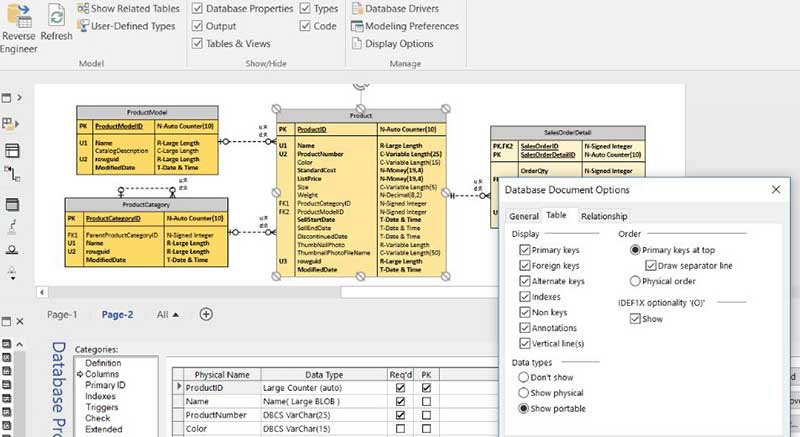The width and height of the screenshot is (800, 437).
Task: Toggle the Database Properties checkbox
Action: click(197, 9)
